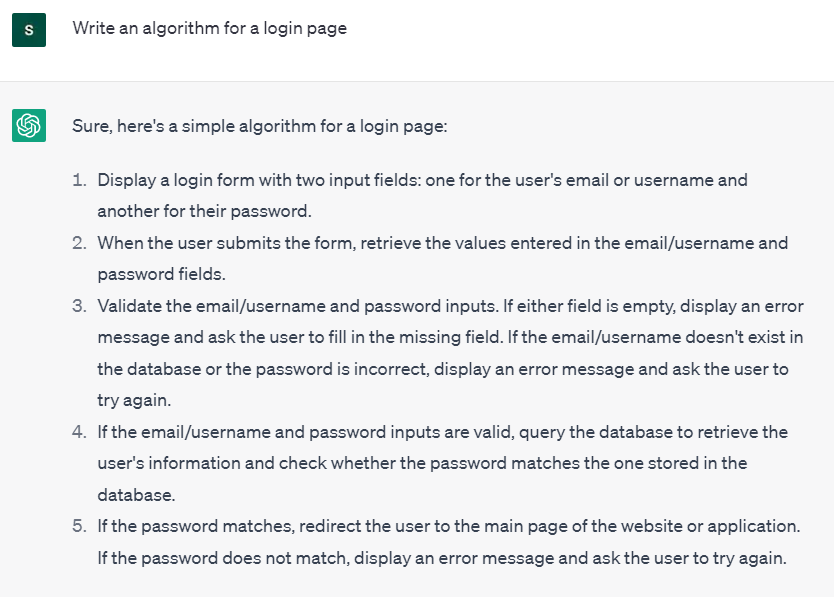Click the green "S" user avatar
The width and height of the screenshot is (834, 597).
pos(28,30)
